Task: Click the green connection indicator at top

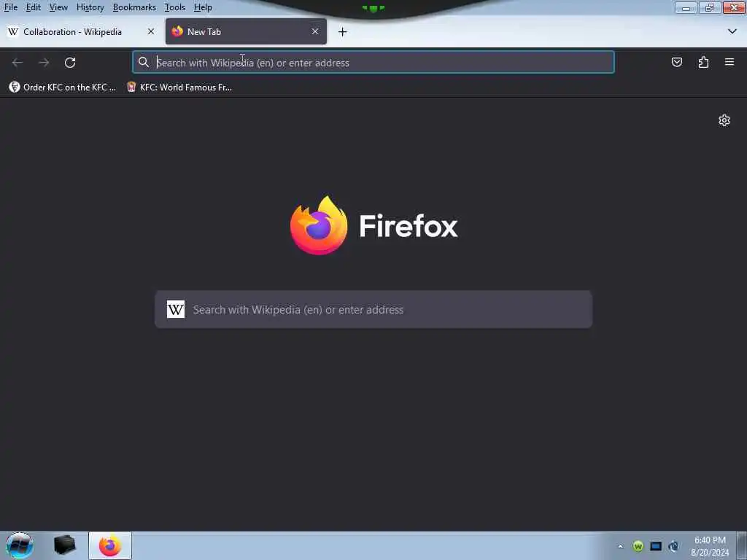Action: coord(373,8)
